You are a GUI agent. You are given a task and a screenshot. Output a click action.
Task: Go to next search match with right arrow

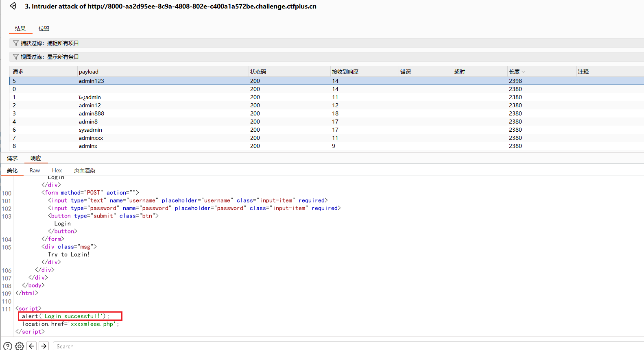click(44, 346)
